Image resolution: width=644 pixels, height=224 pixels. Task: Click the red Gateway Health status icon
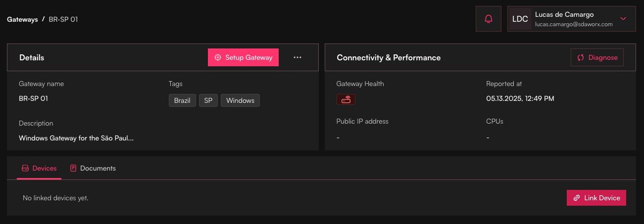click(346, 99)
